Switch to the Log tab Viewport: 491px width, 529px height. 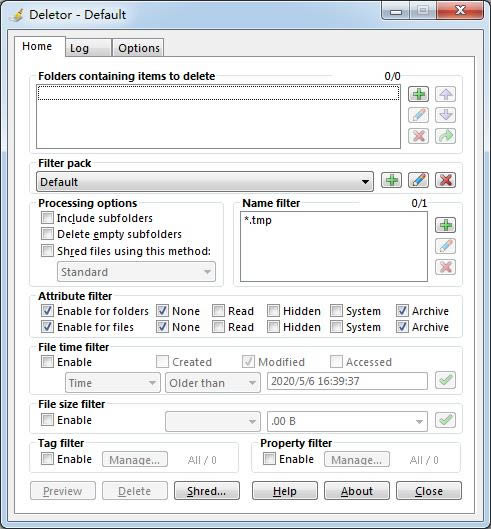88,48
